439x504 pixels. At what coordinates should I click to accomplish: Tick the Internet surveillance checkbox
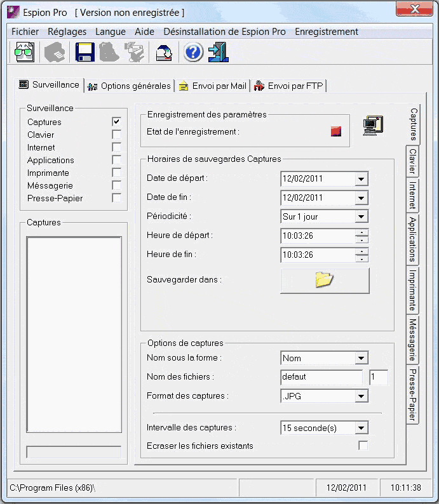116,147
